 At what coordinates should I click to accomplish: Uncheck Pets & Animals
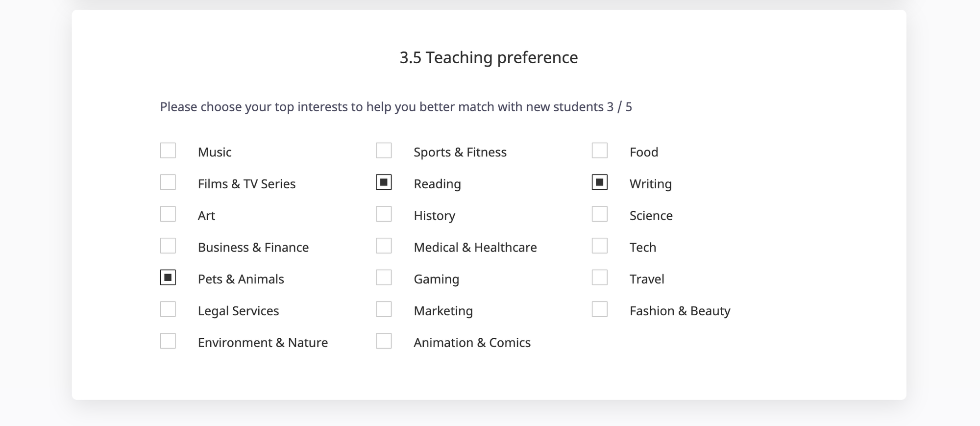coord(168,277)
